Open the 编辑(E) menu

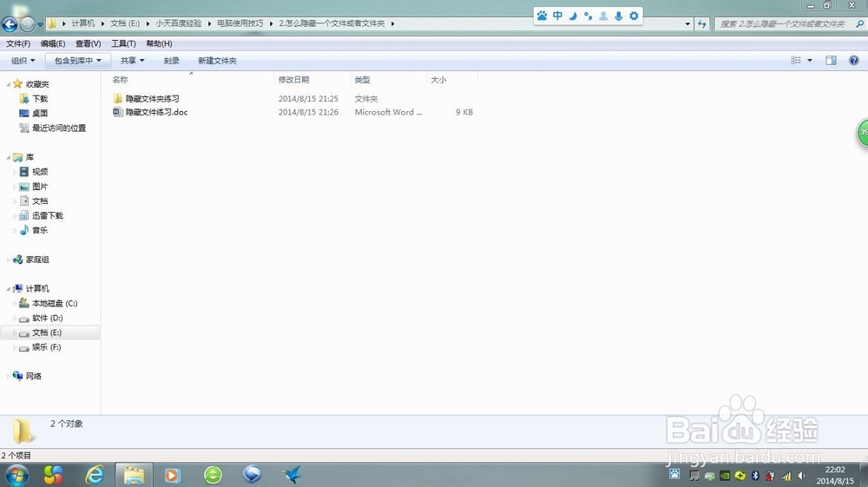coord(53,43)
